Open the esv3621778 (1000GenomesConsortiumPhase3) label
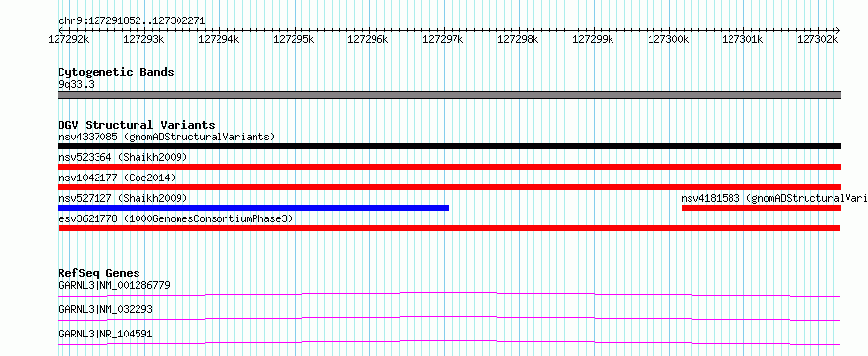This screenshot has width=868, height=356. click(176, 218)
